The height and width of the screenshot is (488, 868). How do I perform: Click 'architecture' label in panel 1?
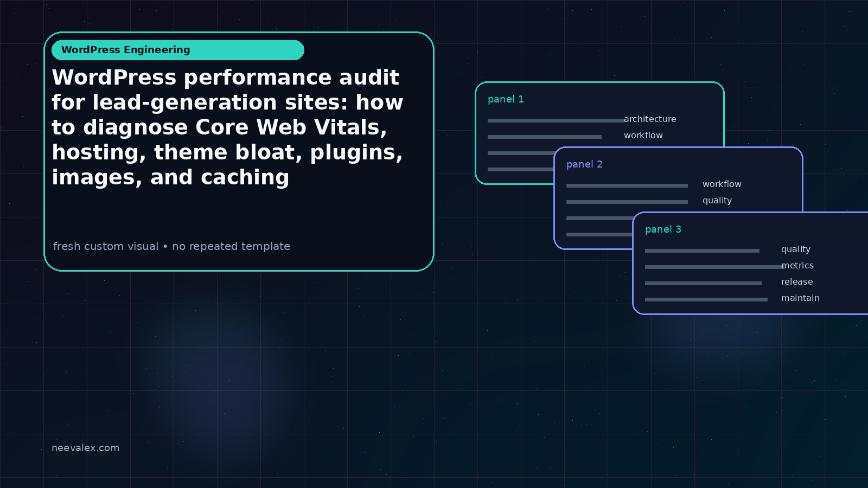click(x=650, y=119)
